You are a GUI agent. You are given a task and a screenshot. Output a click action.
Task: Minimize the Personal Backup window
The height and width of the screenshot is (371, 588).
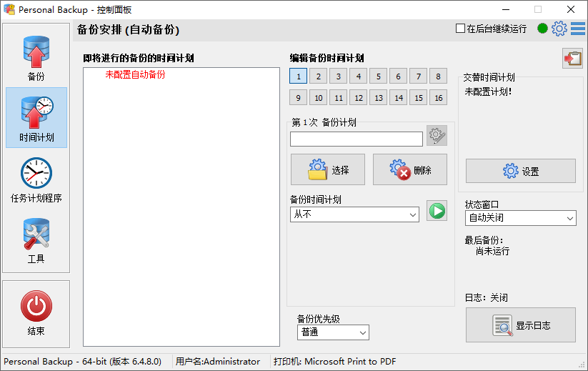(506, 9)
